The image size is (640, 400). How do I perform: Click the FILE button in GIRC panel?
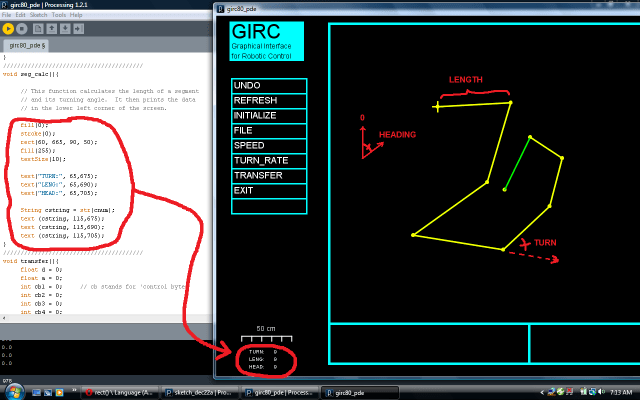pyautogui.click(x=269, y=131)
